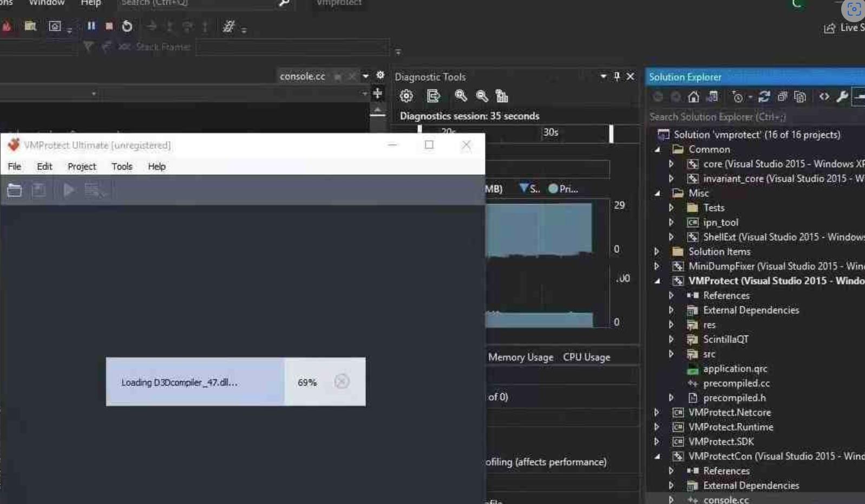Click compile play icon in VMProtect
The width and height of the screenshot is (865, 504).
(69, 190)
